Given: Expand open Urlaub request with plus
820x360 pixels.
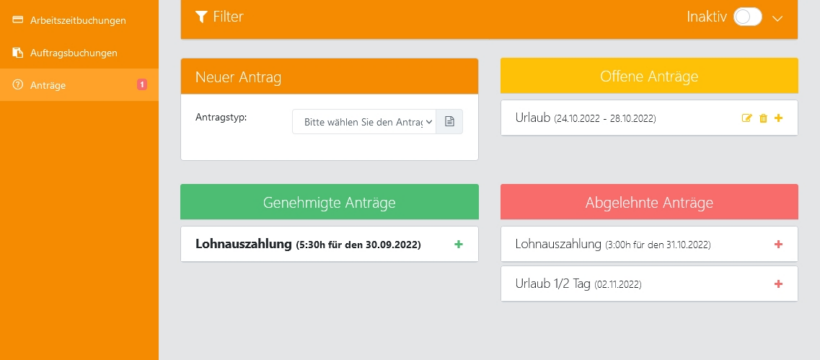Looking at the screenshot, I should click(x=779, y=118).
